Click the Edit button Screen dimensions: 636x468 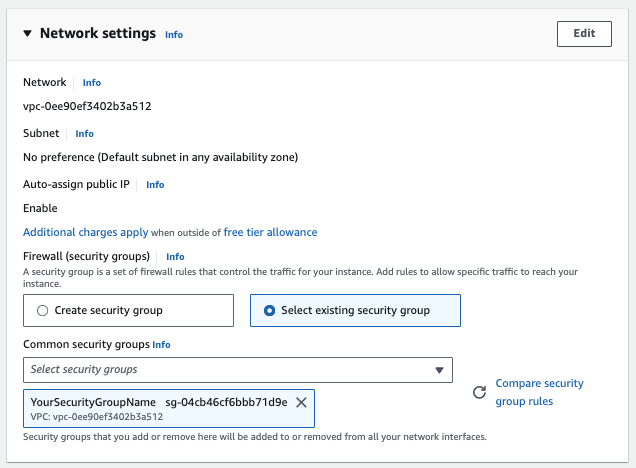[x=583, y=33]
